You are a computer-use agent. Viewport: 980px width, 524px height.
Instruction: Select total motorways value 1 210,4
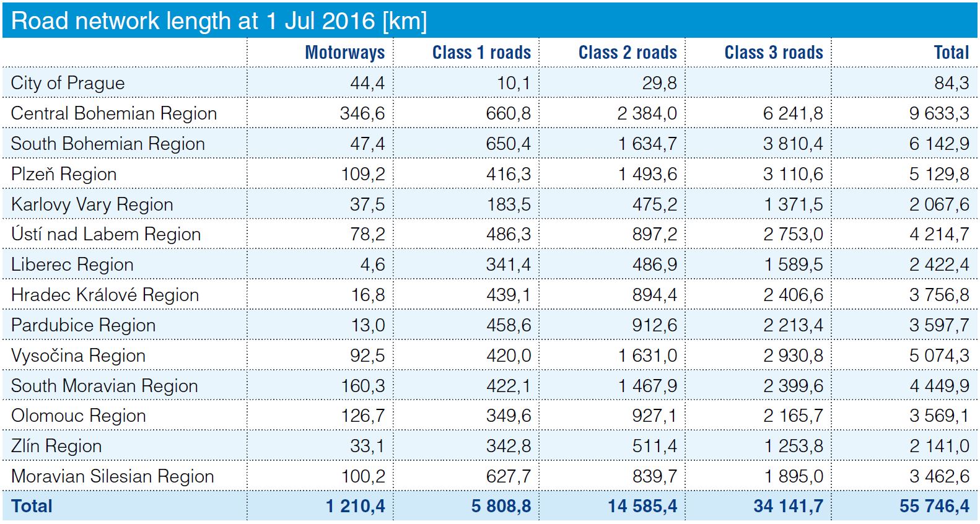(x=356, y=507)
